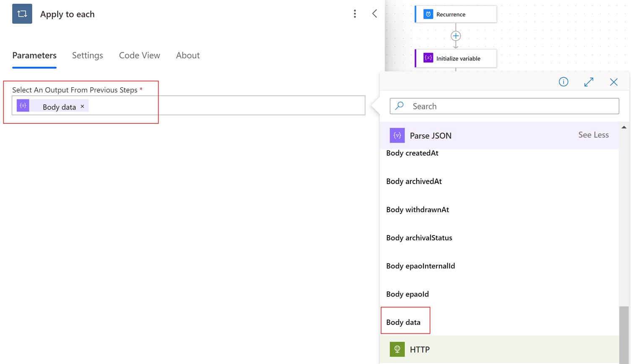Click the Parse JSON section header
Image resolution: width=631 pixels, height=364 pixels.
(x=499, y=135)
